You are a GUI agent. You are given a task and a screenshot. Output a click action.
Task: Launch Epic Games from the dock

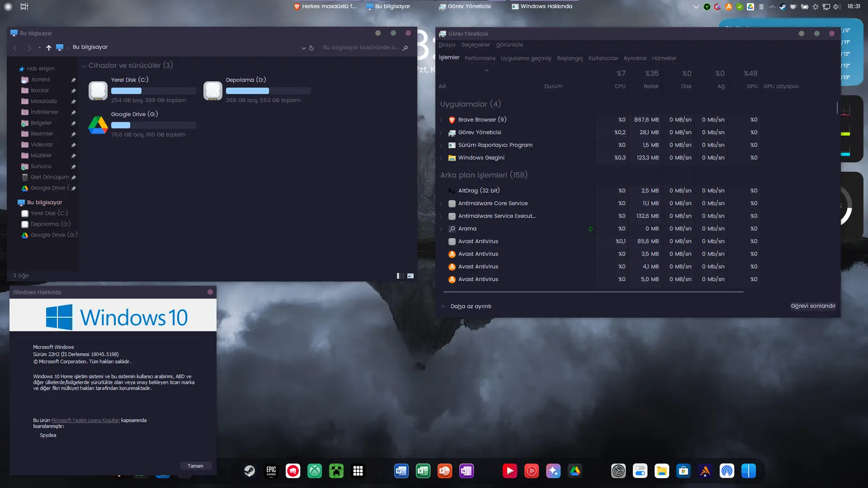(x=271, y=471)
